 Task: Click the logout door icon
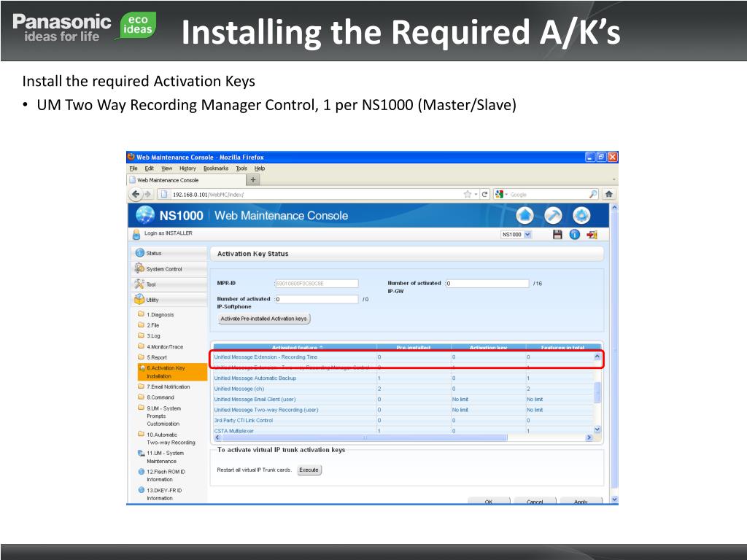592,234
